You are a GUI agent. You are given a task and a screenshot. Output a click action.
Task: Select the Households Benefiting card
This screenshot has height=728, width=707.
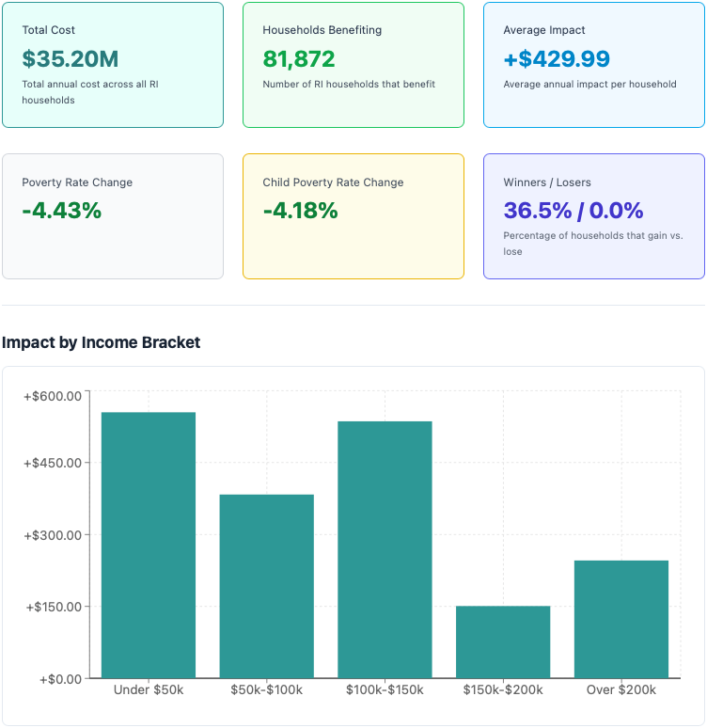(x=353, y=65)
